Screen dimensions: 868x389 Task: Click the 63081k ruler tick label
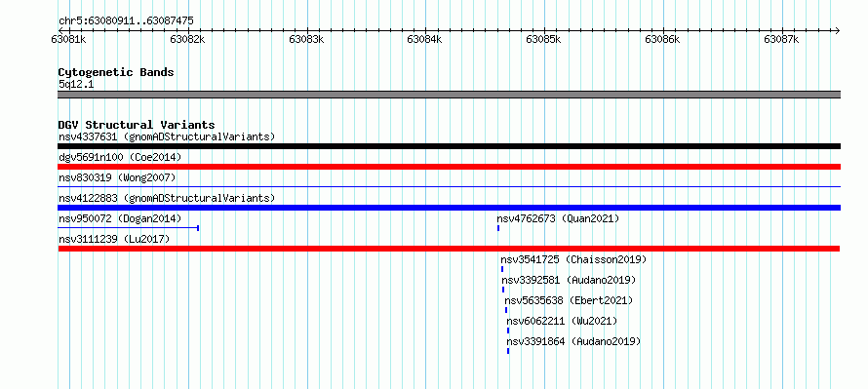point(68,39)
